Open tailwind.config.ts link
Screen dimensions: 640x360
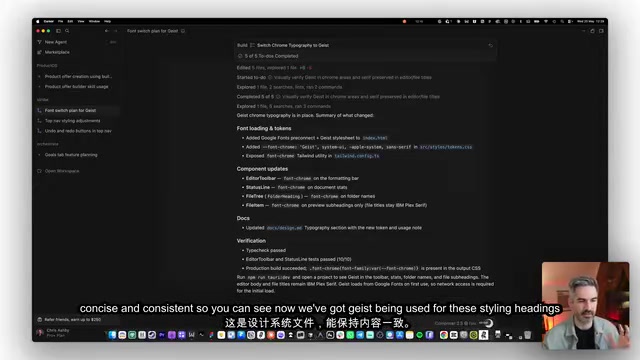(x=357, y=156)
